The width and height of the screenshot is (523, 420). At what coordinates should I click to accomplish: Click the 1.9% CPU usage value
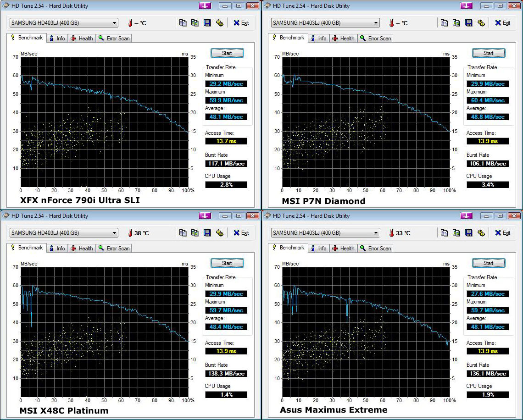pos(488,395)
